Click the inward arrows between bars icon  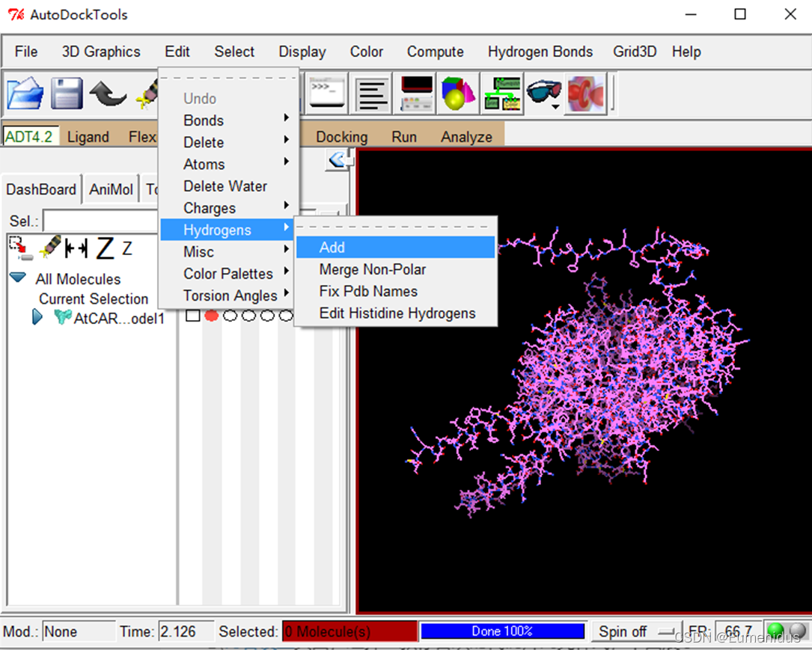[x=76, y=248]
